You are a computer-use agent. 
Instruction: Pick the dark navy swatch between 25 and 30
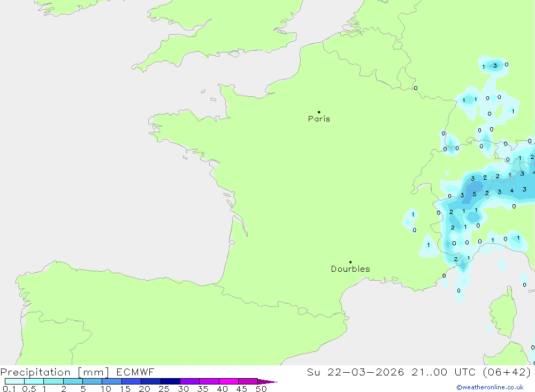pyautogui.click(x=170, y=381)
